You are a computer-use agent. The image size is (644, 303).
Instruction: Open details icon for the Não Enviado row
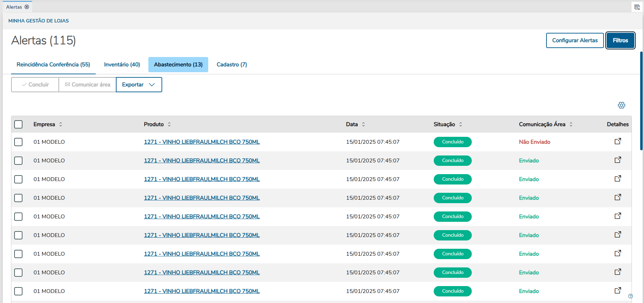coord(618,141)
